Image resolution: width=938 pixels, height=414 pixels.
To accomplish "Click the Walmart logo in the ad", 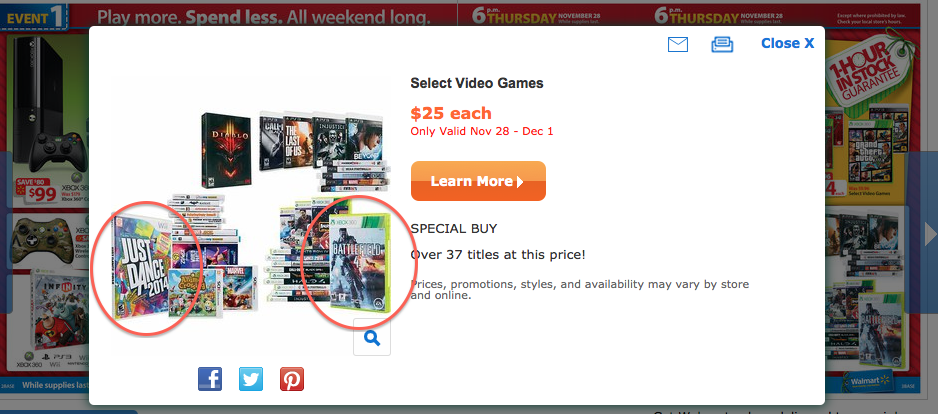I will (867, 380).
